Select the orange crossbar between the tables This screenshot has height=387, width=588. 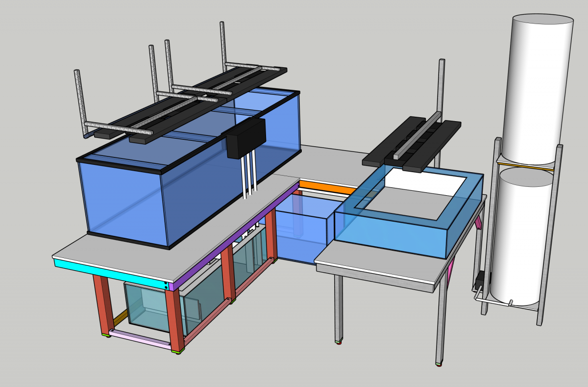327,187
